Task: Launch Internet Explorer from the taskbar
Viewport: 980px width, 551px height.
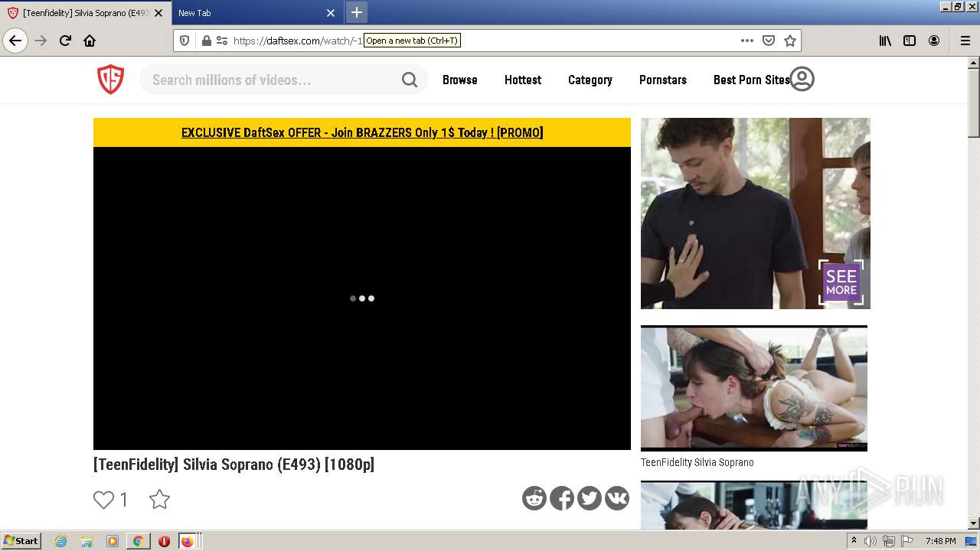Action: 60,541
